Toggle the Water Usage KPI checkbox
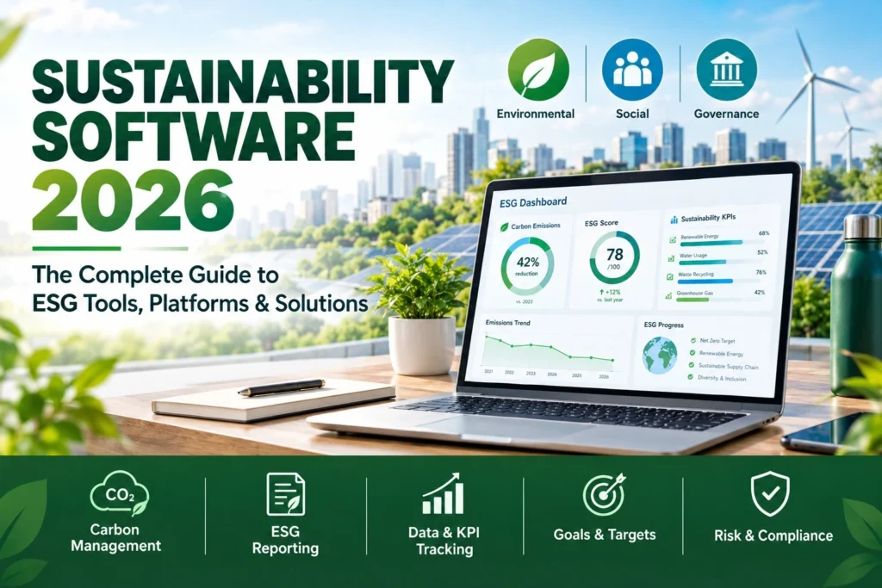Image resolution: width=882 pixels, height=588 pixels. 671,258
